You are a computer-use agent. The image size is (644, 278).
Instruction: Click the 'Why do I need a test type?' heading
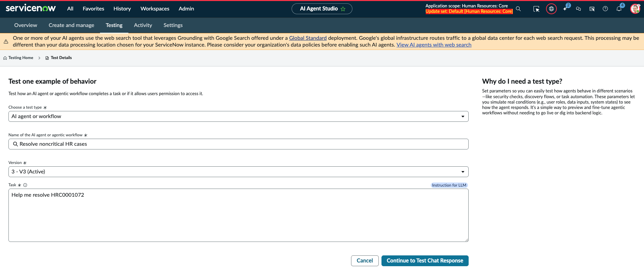[522, 81]
